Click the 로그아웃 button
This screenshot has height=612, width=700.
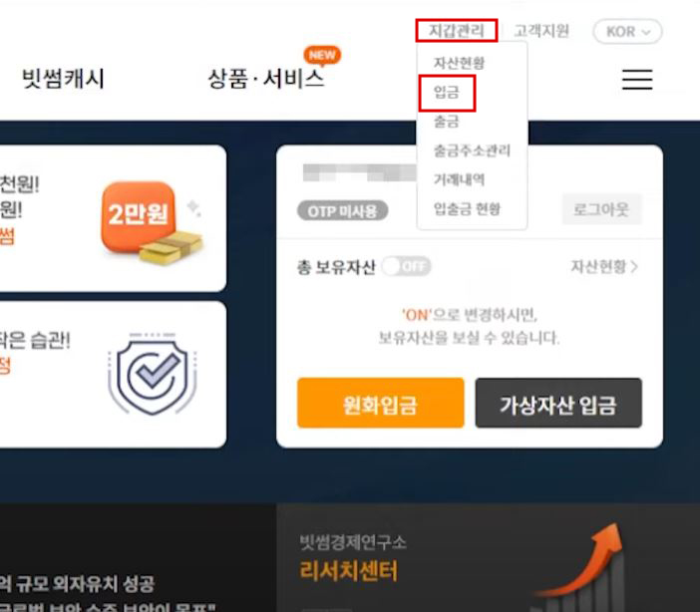pyautogui.click(x=601, y=209)
